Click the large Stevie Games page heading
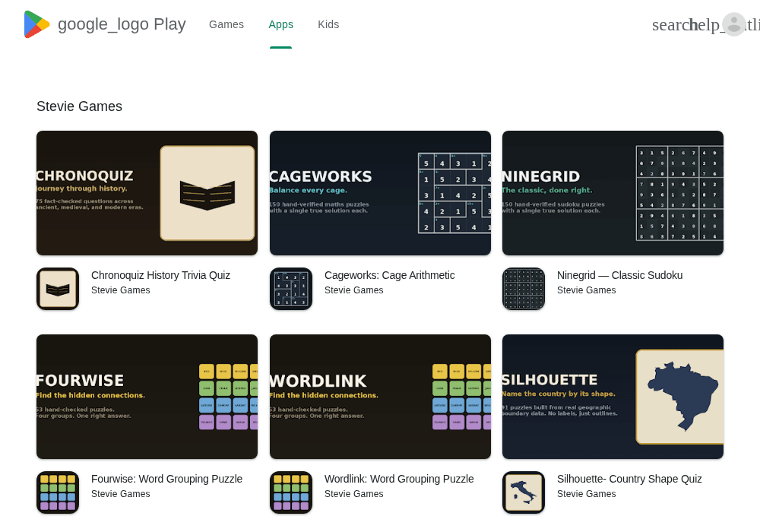The image size is (760, 532). pos(80,106)
